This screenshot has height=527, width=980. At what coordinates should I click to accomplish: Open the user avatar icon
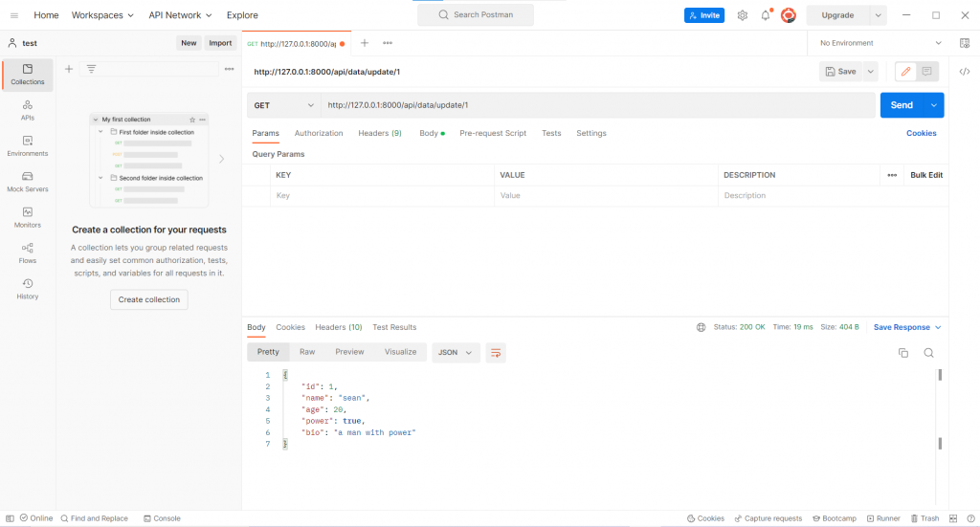pos(789,15)
